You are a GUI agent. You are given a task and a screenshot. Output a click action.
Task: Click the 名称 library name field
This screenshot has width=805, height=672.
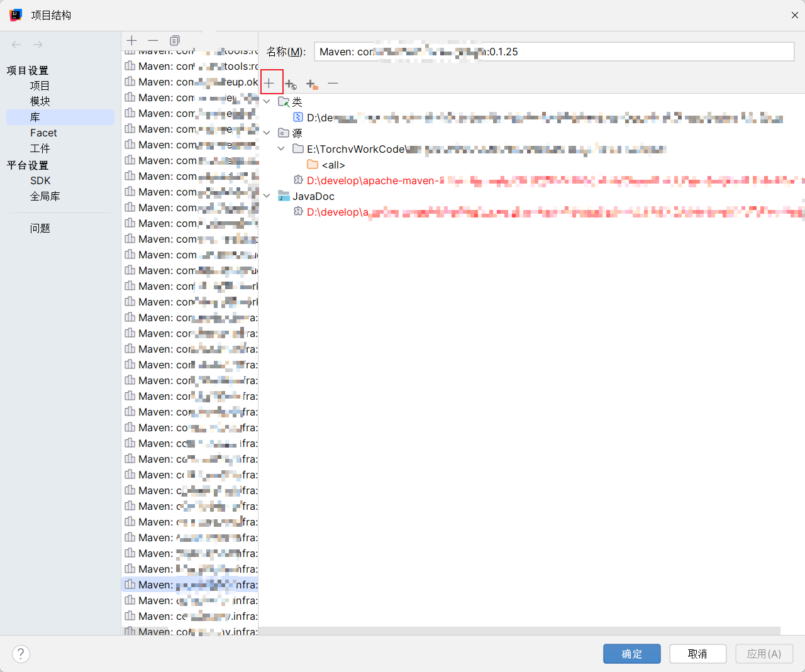pos(553,52)
